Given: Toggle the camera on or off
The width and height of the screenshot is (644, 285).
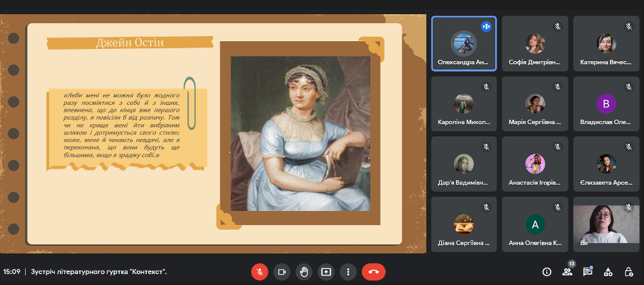Looking at the screenshot, I should coord(282,271).
